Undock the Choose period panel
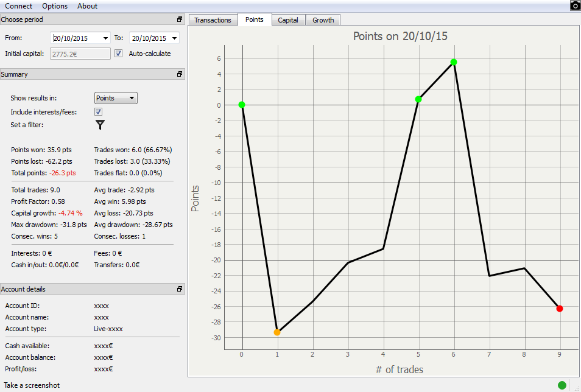 (x=180, y=19)
